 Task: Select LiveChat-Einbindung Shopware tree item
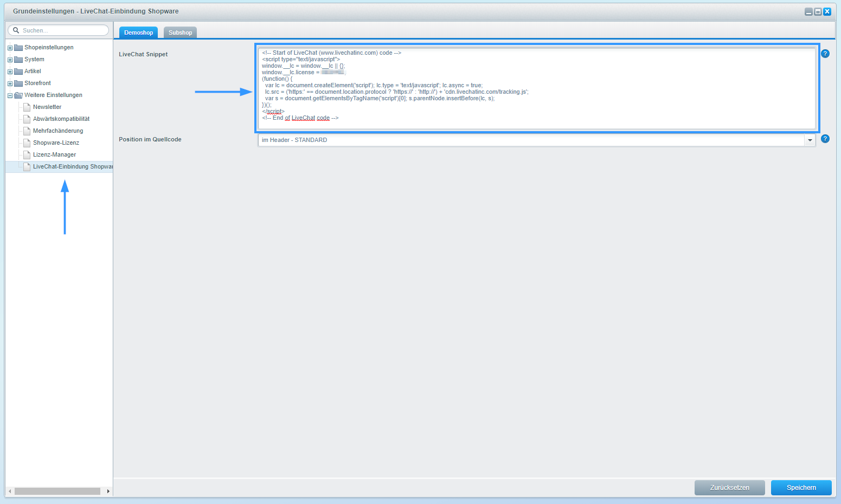73,166
